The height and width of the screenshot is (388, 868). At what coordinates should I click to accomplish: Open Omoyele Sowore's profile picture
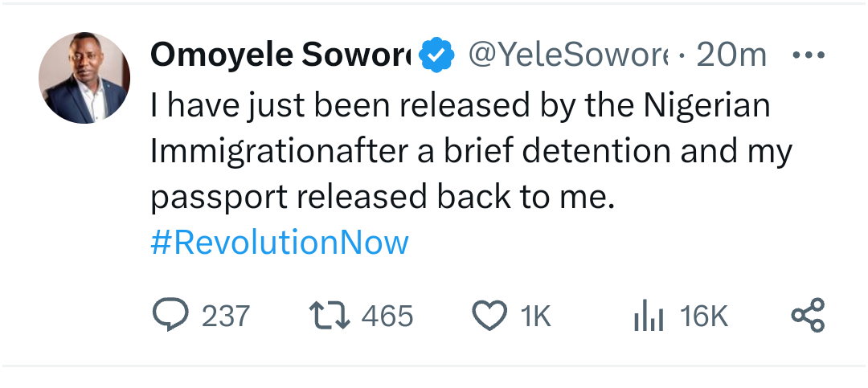click(x=84, y=78)
